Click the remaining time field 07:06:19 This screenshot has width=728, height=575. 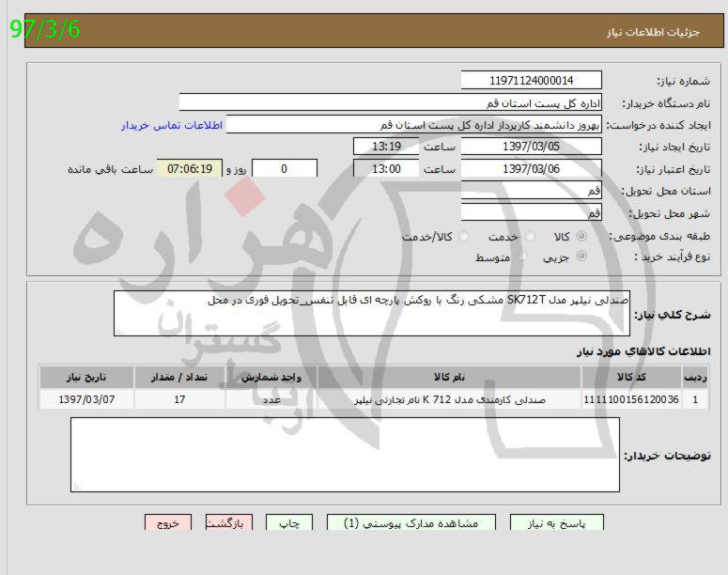(195, 169)
